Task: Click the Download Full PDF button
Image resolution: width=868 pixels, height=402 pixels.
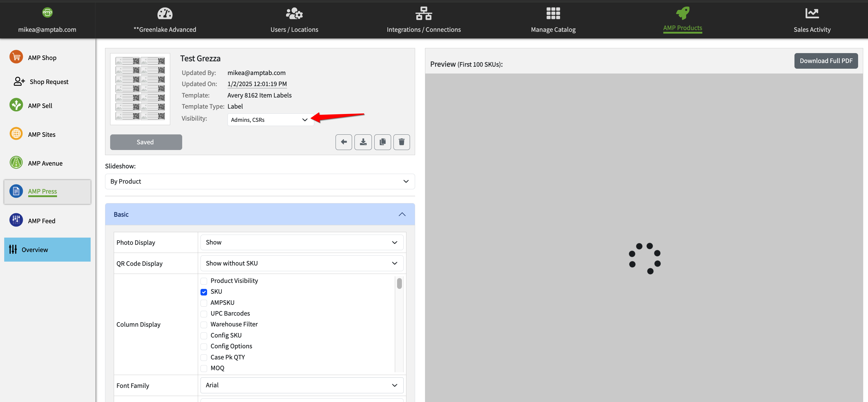Action: click(826, 61)
